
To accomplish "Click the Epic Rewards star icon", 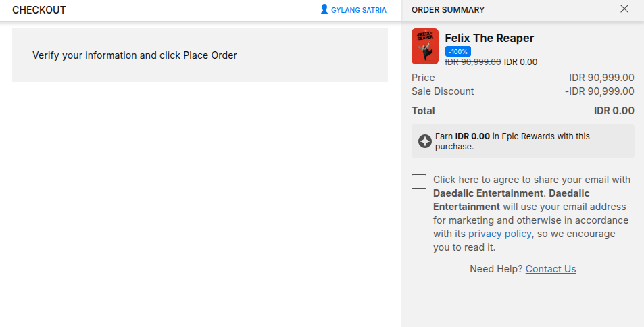I will [x=425, y=141].
